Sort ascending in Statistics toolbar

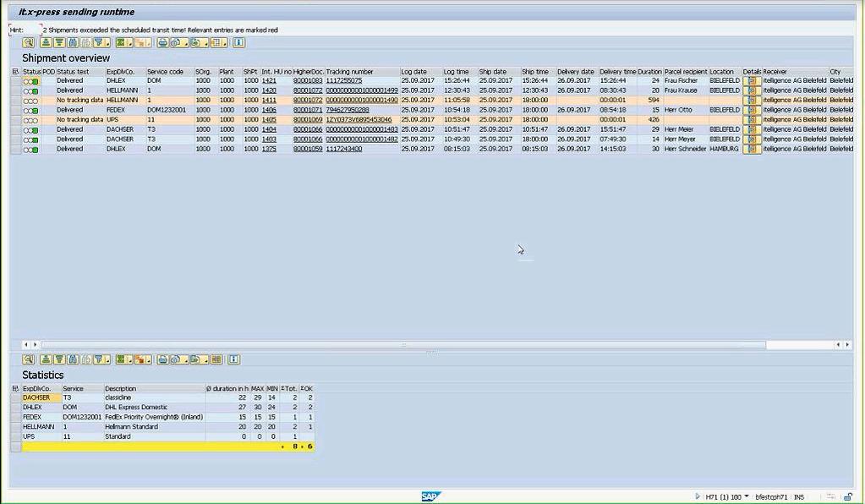46,359
